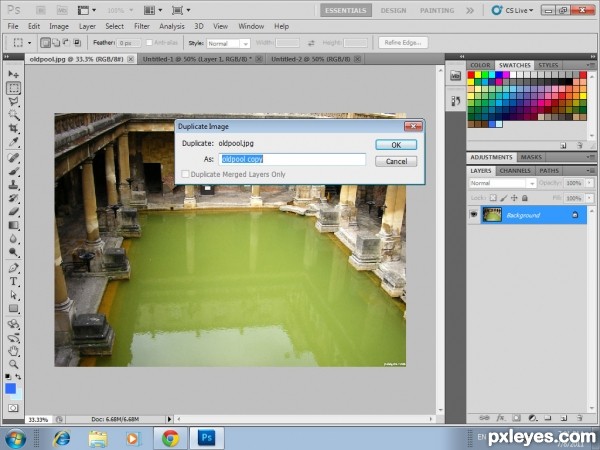Viewport: 600px width, 450px height.
Task: Swap foreground and background colors
Action: [18, 377]
